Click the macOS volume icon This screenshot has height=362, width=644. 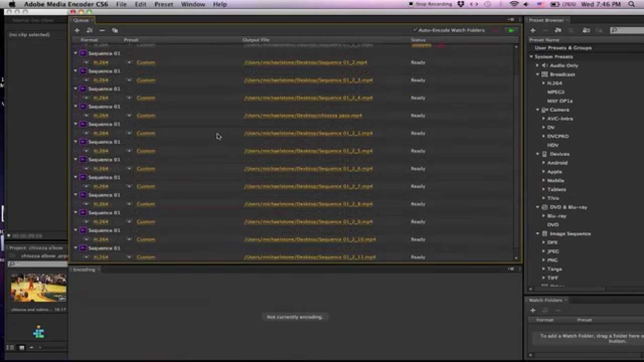526,4
